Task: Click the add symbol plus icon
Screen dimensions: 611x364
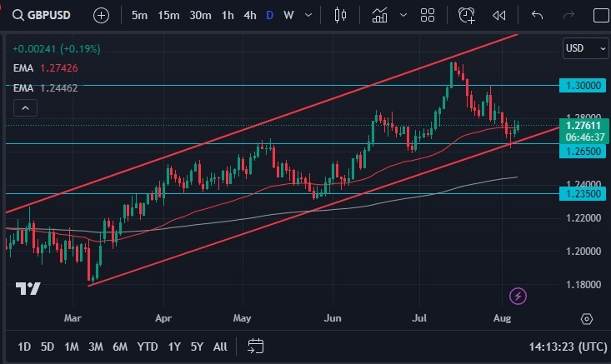Action: click(x=101, y=15)
